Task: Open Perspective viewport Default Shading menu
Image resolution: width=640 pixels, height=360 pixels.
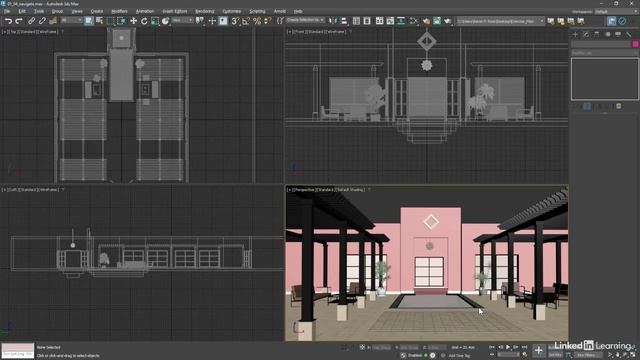Action: tap(351, 190)
